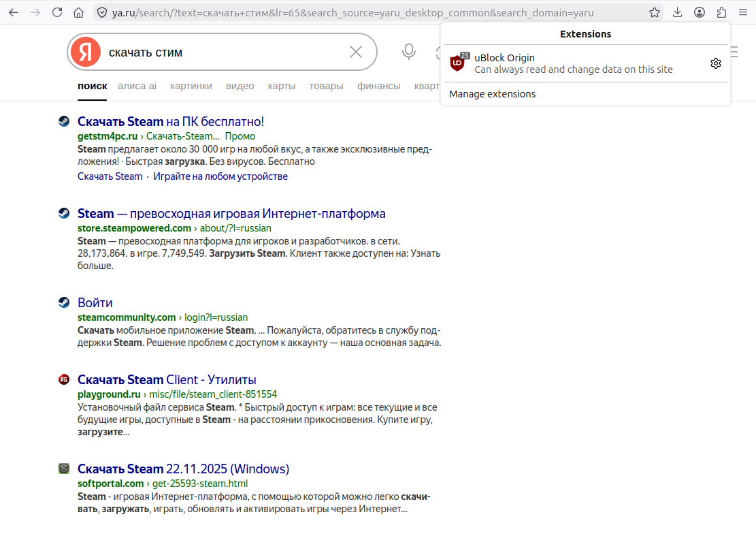Open the browser home page
Image resolution: width=756 pixels, height=536 pixels.
tap(78, 12)
